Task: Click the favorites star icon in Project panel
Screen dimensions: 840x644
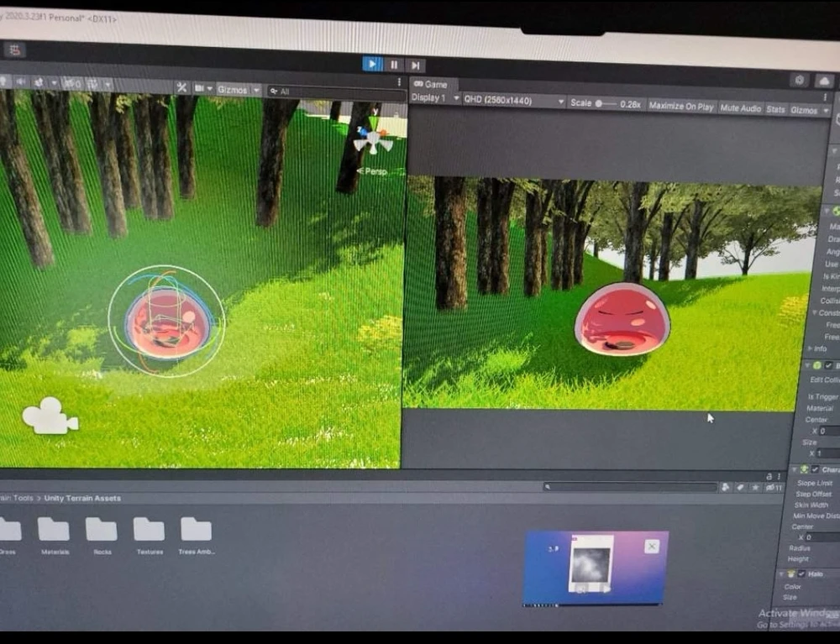Action: pyautogui.click(x=755, y=487)
